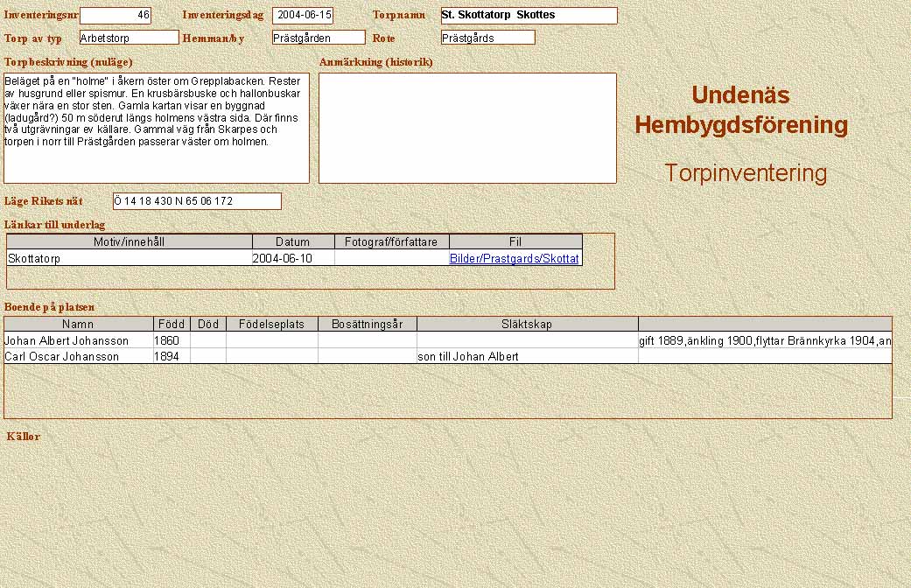Select the Läge Rikets nät coordinates field
Image resolution: width=911 pixels, height=588 pixels.
197,202
